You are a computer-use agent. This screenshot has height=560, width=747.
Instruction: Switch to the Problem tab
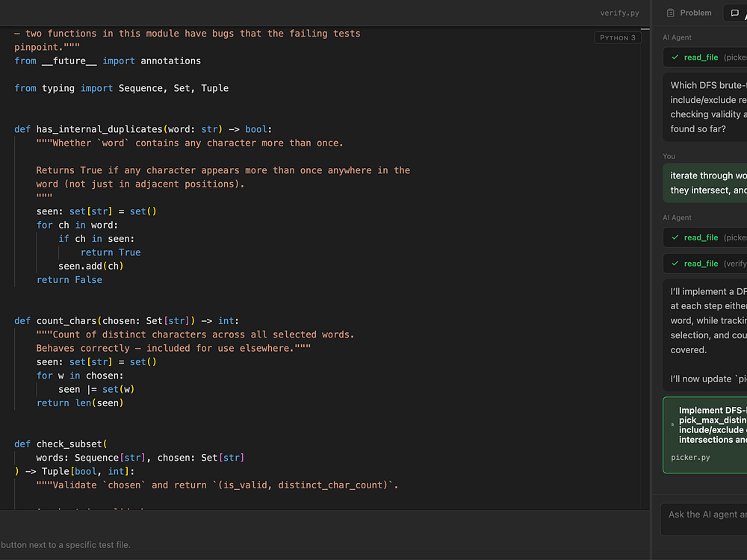[689, 13]
